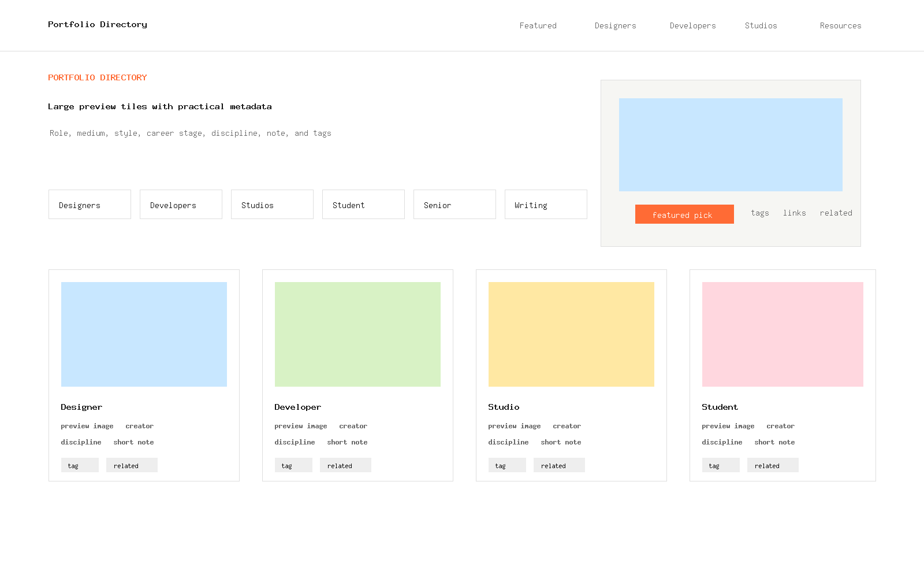This screenshot has height=578, width=924.
Task: Click the related chip on Developer card
Action: tap(345, 465)
